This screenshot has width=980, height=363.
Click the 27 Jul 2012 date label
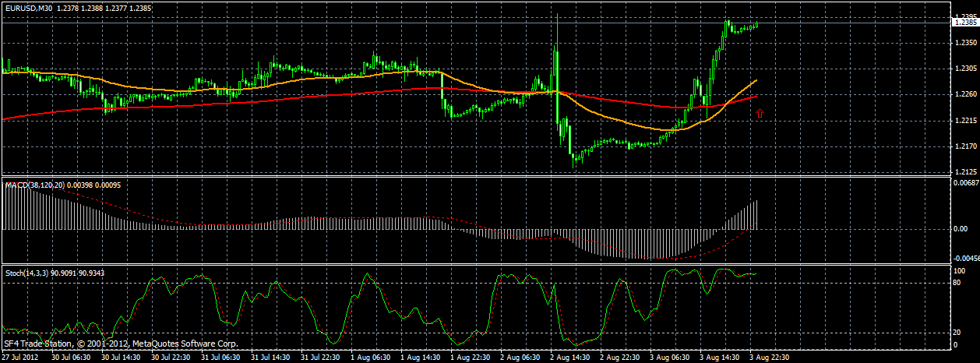20,358
